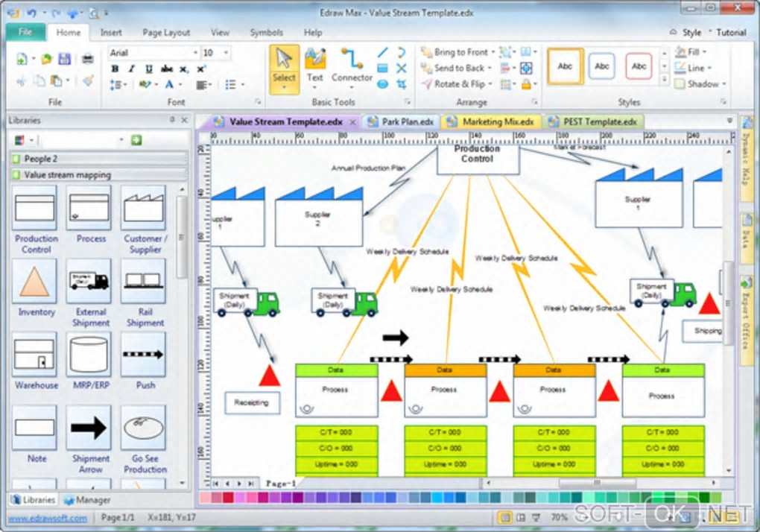Toggle underline formatting
Screen dimensions: 760x532
pyautogui.click(x=149, y=69)
